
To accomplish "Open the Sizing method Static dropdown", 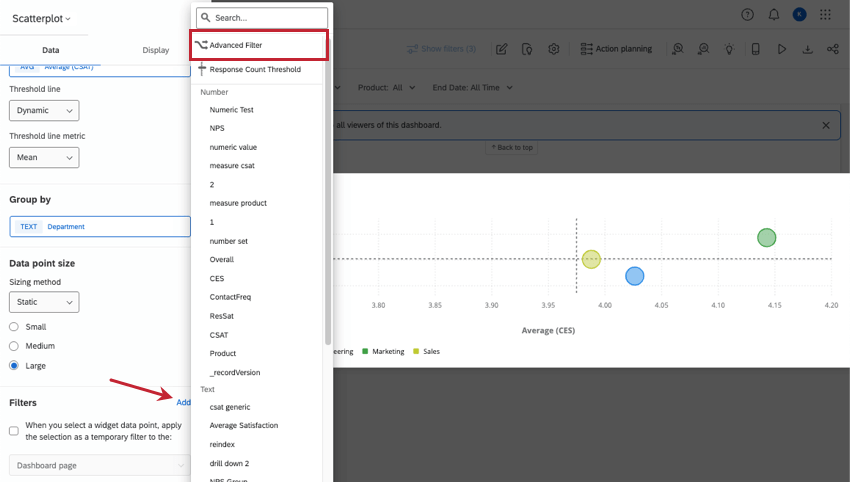I will pos(44,301).
